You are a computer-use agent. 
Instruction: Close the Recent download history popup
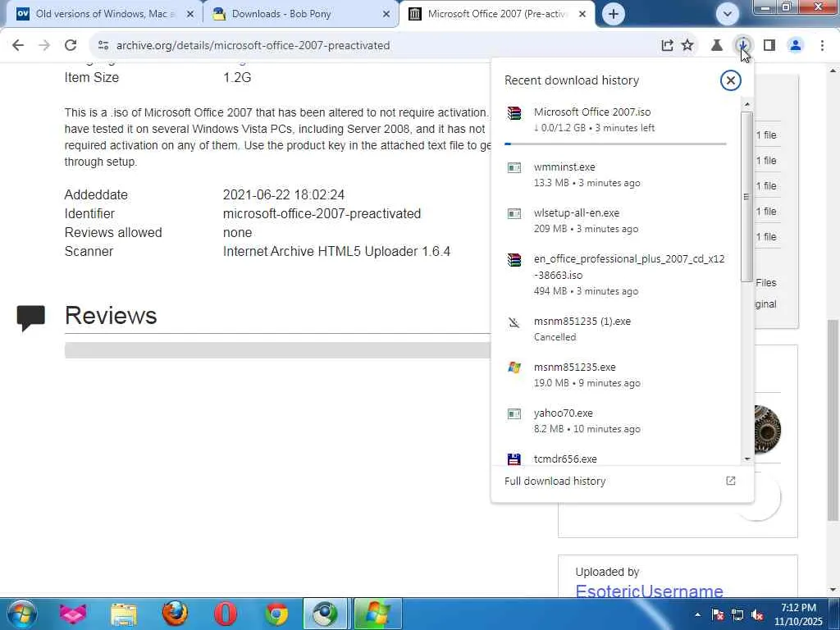730,80
